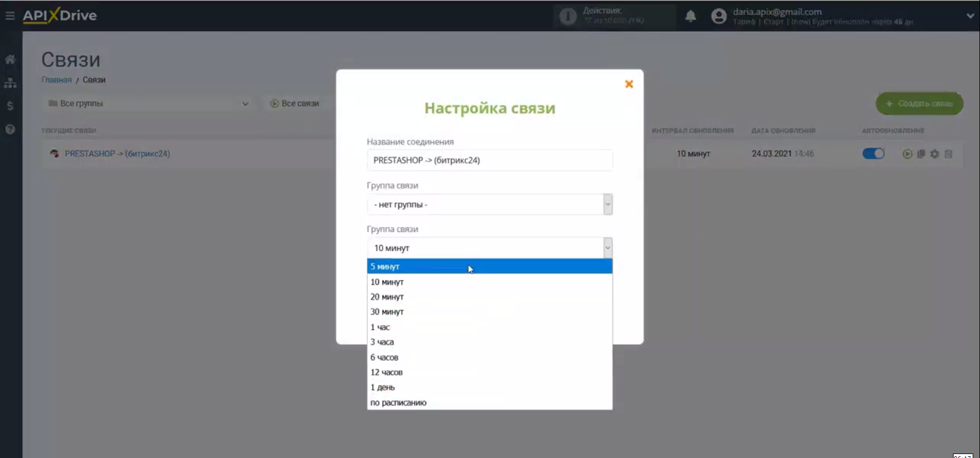
Task: Delete the PRESTASHOP connection trash icon
Action: pyautogui.click(x=948, y=154)
